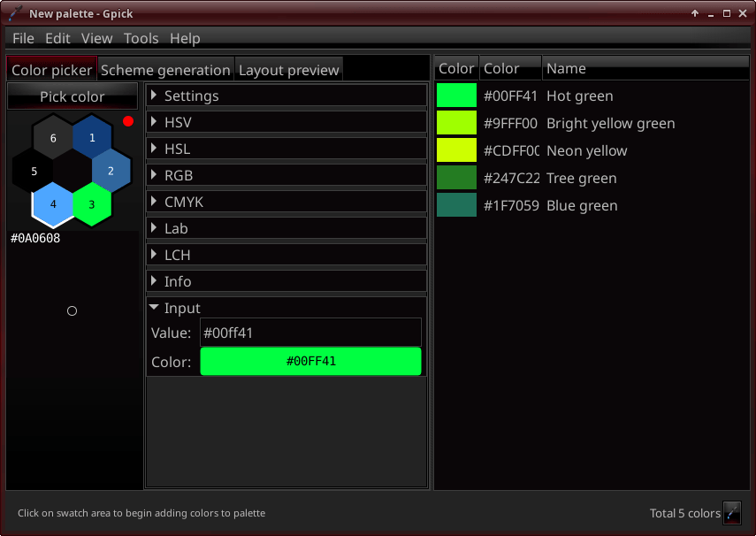Click the Value input field
Screen dimensions: 756x536
click(x=309, y=333)
